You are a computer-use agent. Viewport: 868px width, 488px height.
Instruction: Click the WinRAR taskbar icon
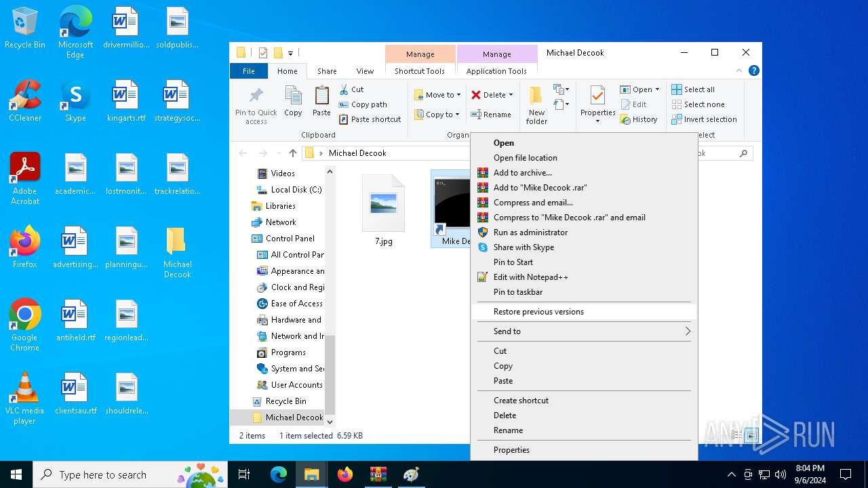coord(378,474)
